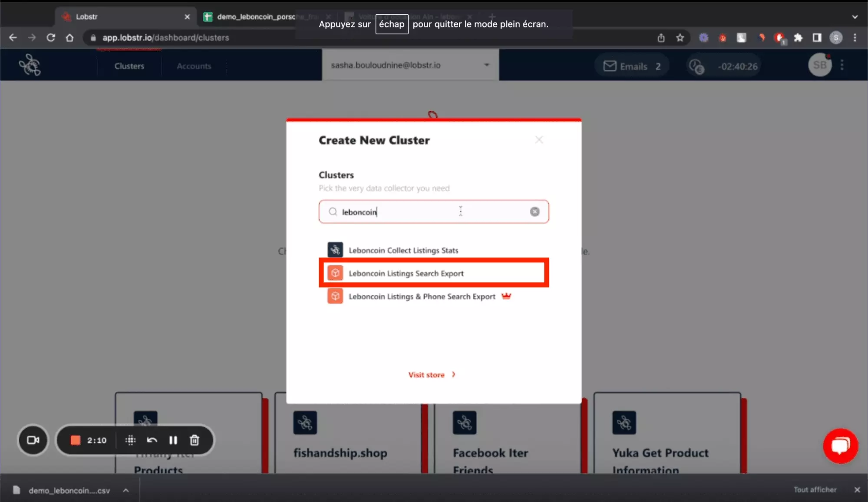Open the Clusters tab
The image size is (868, 502).
point(129,66)
